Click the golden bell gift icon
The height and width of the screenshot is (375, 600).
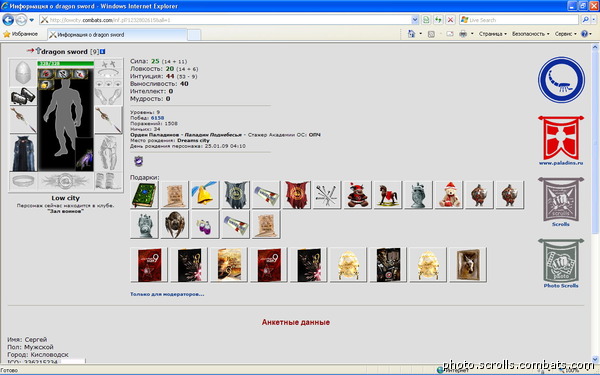(x=205, y=195)
